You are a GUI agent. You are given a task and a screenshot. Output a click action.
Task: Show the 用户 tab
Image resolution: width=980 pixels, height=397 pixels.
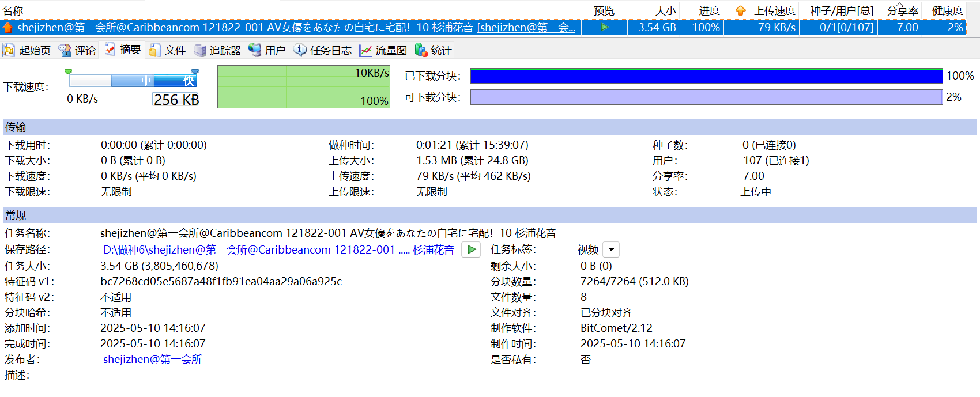point(267,51)
